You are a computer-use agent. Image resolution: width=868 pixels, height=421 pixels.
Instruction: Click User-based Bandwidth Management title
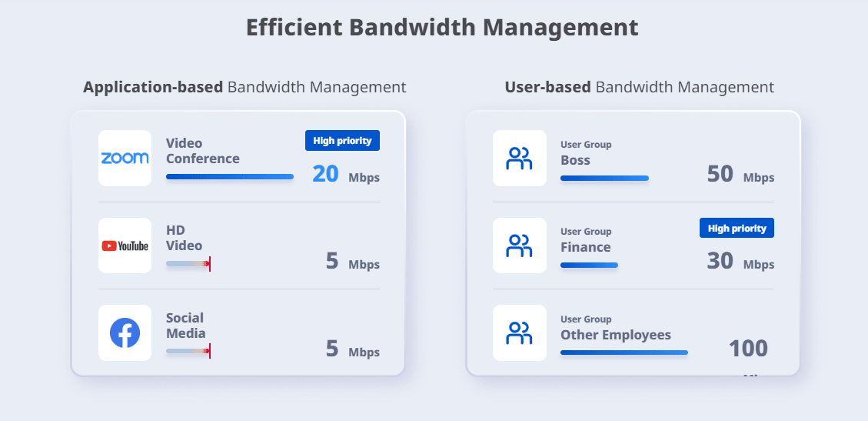point(639,87)
